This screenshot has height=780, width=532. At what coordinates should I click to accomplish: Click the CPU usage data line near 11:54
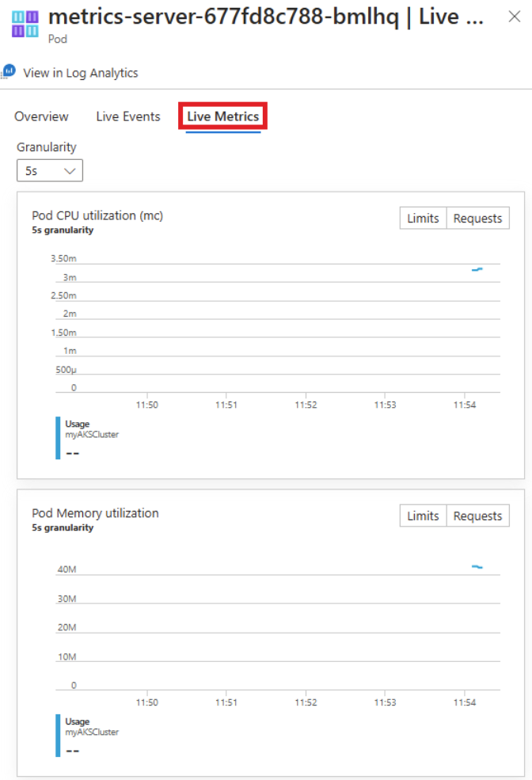pyautogui.click(x=477, y=269)
